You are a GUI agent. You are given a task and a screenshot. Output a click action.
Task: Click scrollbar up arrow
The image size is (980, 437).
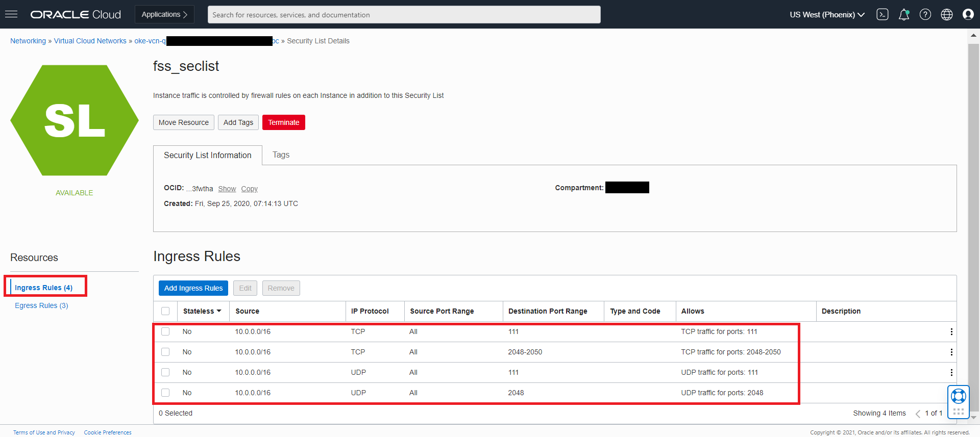tap(973, 35)
